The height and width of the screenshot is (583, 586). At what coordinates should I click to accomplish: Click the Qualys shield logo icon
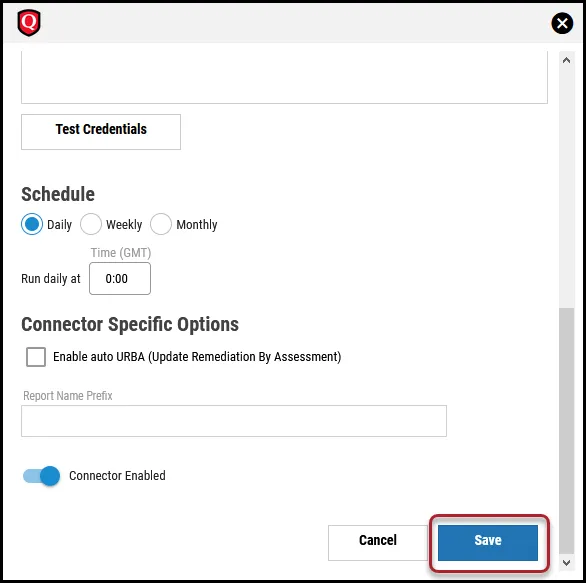[29, 23]
